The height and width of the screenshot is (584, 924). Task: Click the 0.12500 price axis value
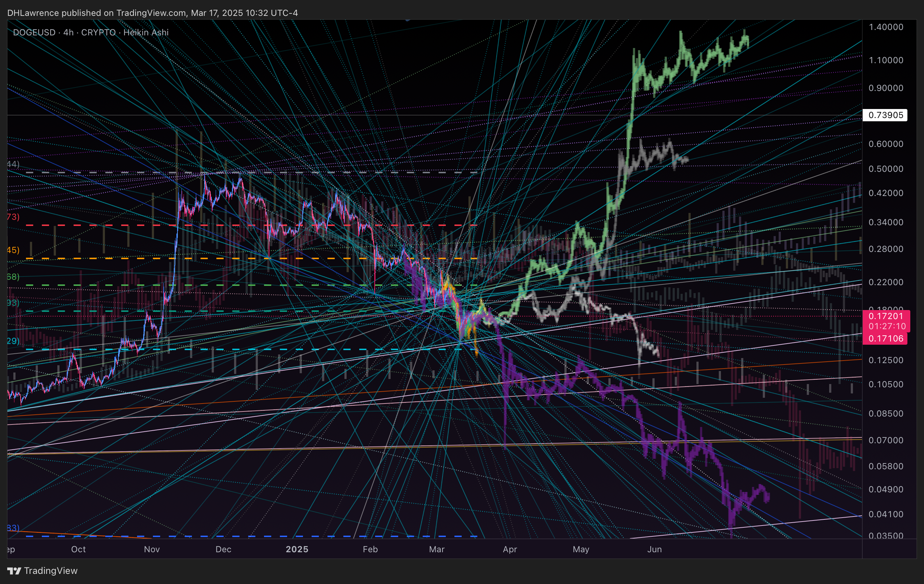[886, 360]
